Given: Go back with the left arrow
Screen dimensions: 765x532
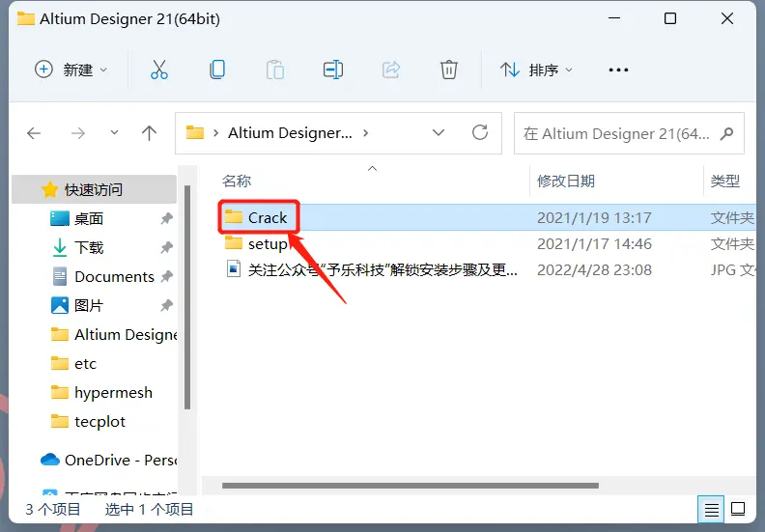Looking at the screenshot, I should click(34, 133).
